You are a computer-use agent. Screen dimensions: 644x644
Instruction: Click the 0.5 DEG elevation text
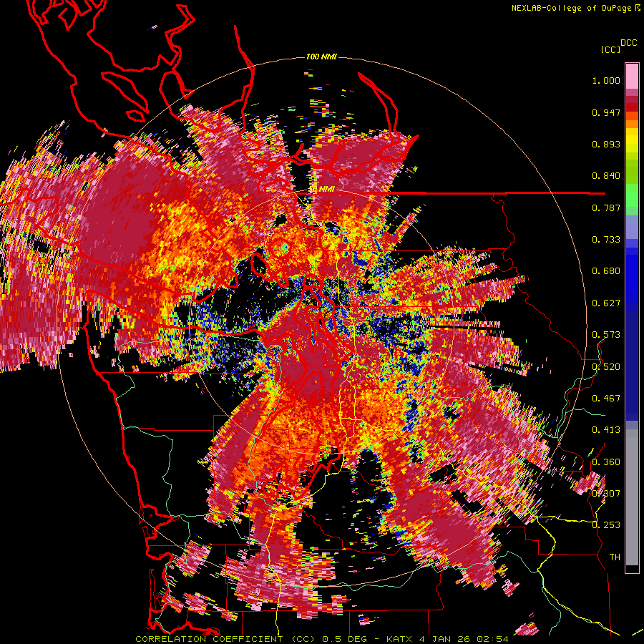pyautogui.click(x=345, y=639)
